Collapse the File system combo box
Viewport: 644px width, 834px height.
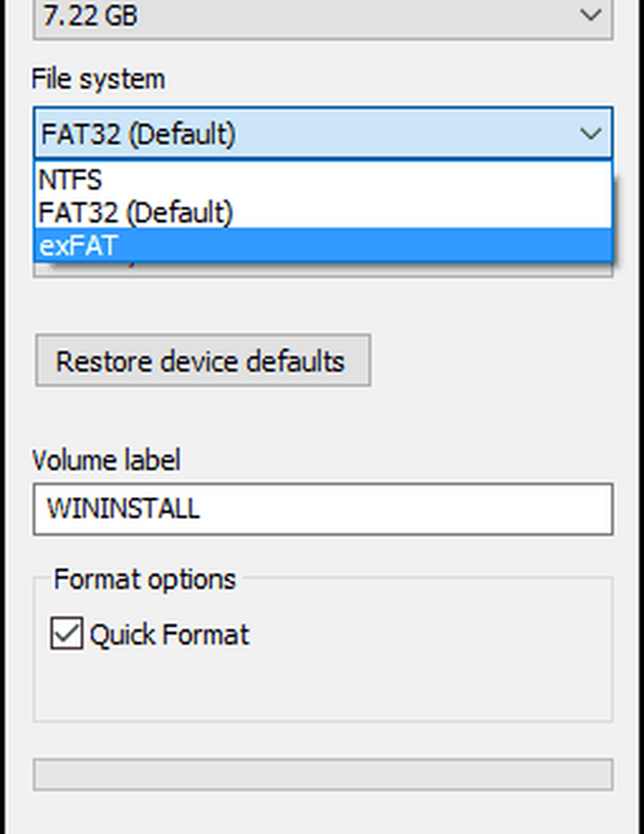pyautogui.click(x=323, y=133)
